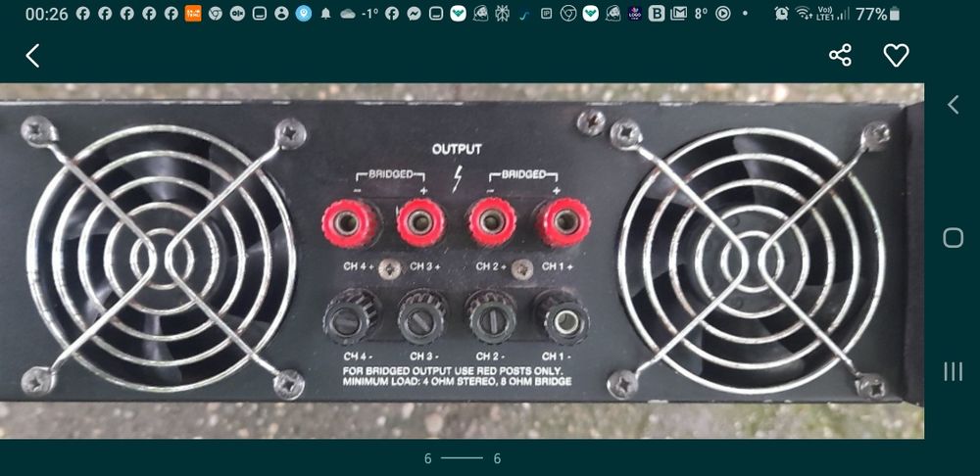This screenshot has width=980, height=476.
Task: Tap the Wi-Fi status icon
Action: click(804, 13)
